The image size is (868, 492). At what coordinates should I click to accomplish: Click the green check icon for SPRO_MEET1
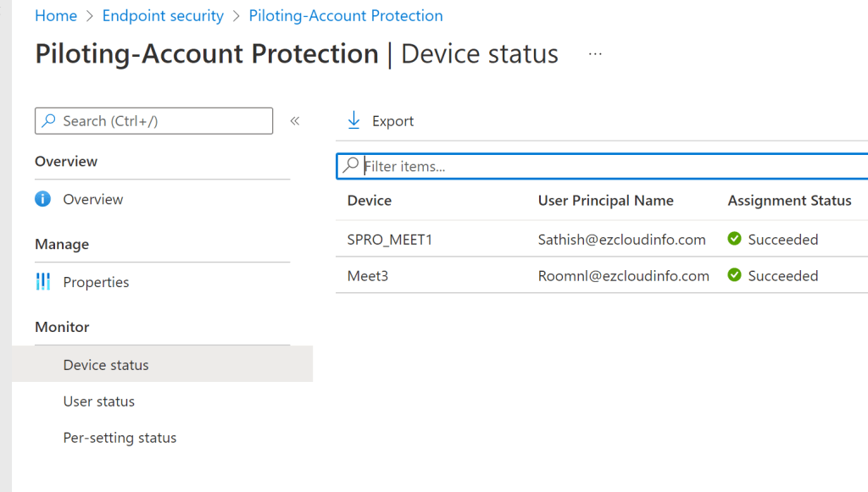(735, 240)
